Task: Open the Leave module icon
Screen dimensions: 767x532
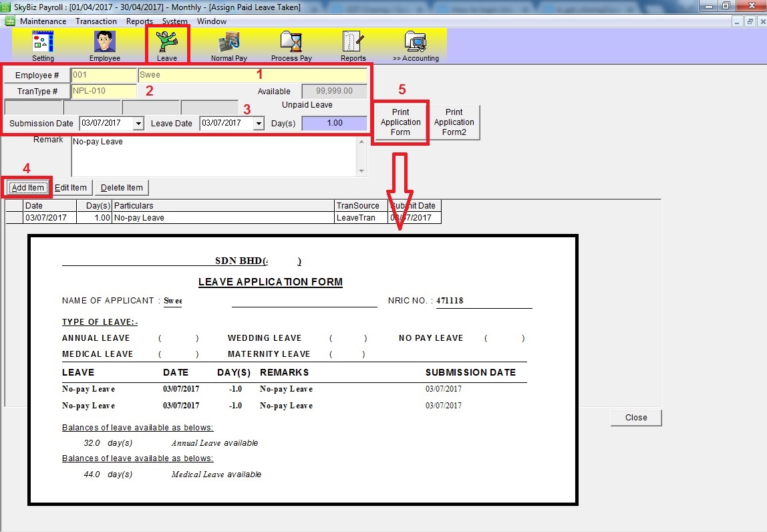Action: click(166, 44)
